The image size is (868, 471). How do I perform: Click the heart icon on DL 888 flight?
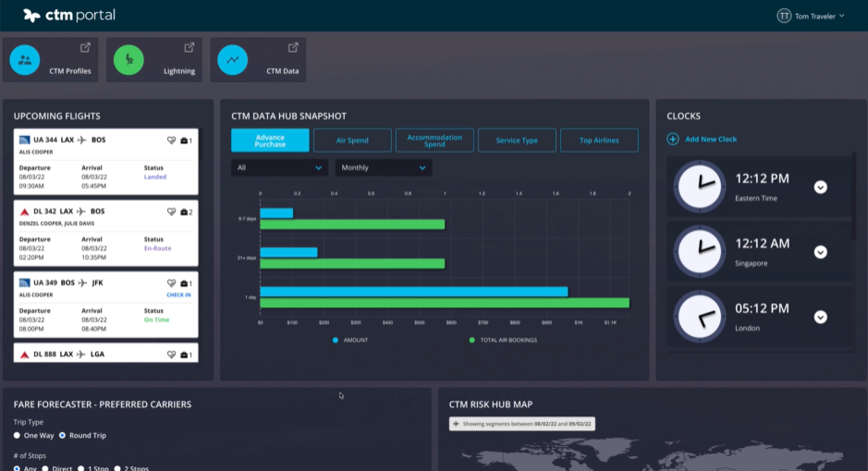171,354
